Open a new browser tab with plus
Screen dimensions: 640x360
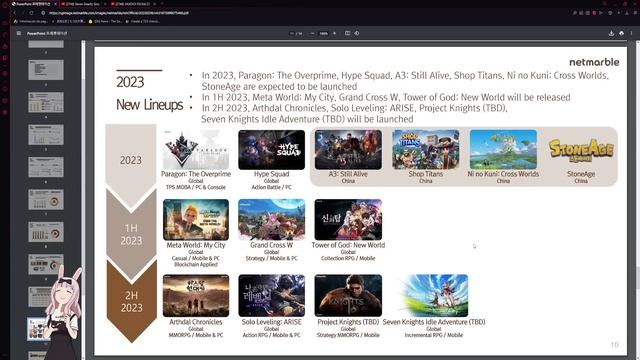162,4
